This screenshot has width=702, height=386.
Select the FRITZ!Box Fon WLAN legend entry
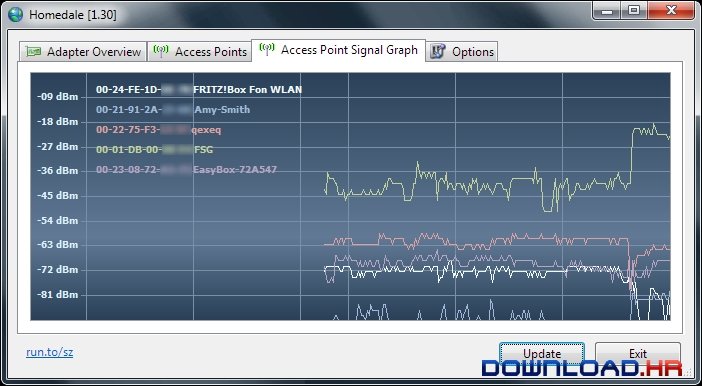199,90
